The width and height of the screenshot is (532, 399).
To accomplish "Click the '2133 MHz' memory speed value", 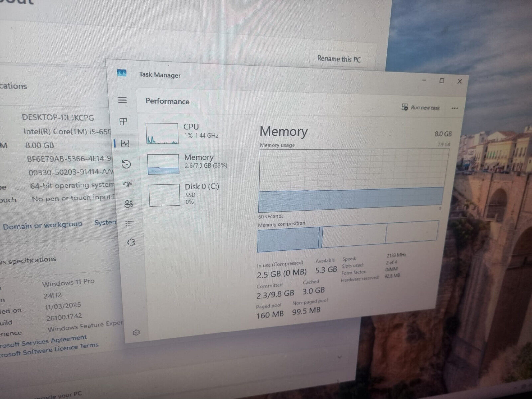I will tap(396, 255).
